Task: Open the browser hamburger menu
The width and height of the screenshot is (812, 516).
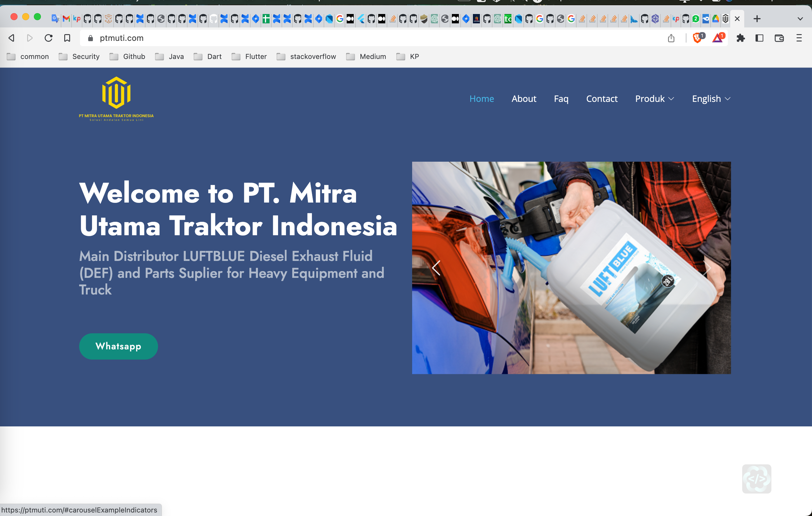Action: 799,38
